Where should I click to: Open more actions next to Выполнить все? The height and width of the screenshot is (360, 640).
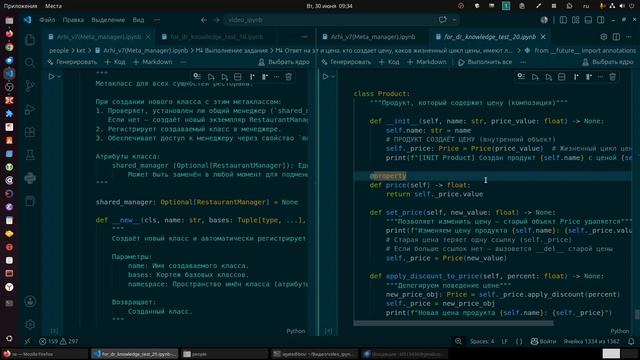point(523,62)
